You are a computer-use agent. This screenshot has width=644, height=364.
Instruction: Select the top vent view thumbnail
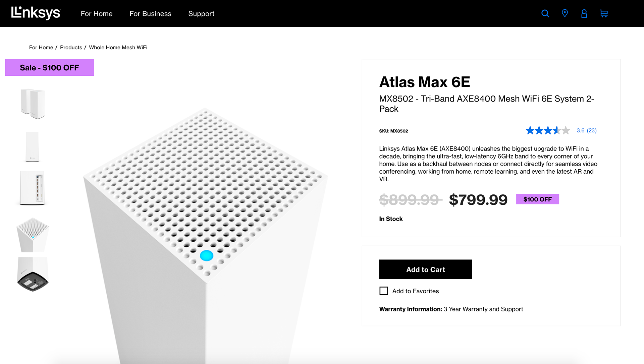point(33,234)
